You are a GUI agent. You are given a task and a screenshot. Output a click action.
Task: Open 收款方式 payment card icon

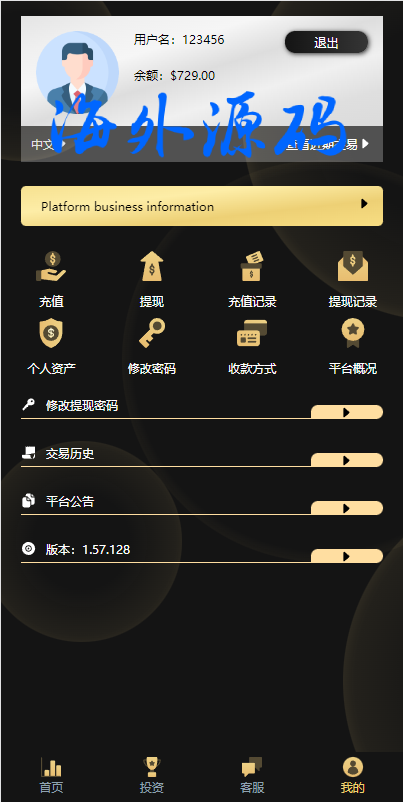click(x=252, y=333)
